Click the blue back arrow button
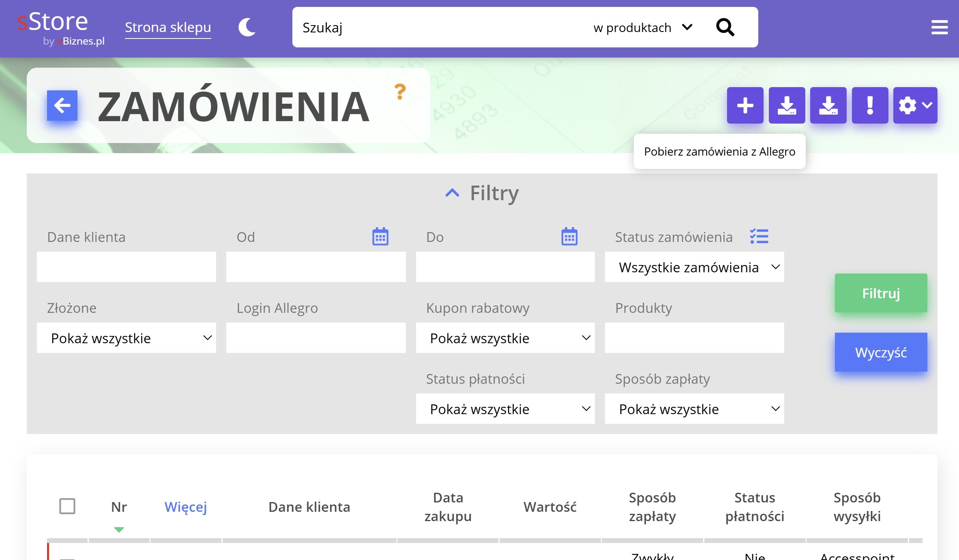The width and height of the screenshot is (959, 560). coord(62,105)
